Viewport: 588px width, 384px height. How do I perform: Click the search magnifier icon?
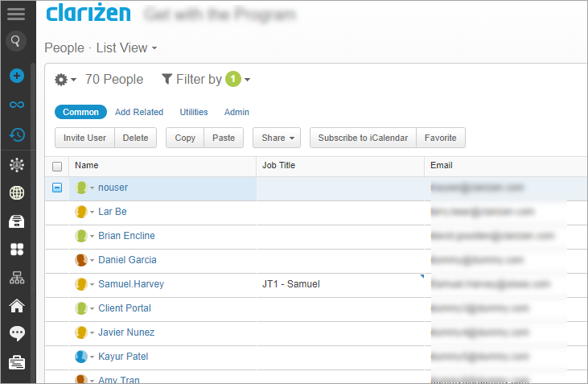(16, 40)
